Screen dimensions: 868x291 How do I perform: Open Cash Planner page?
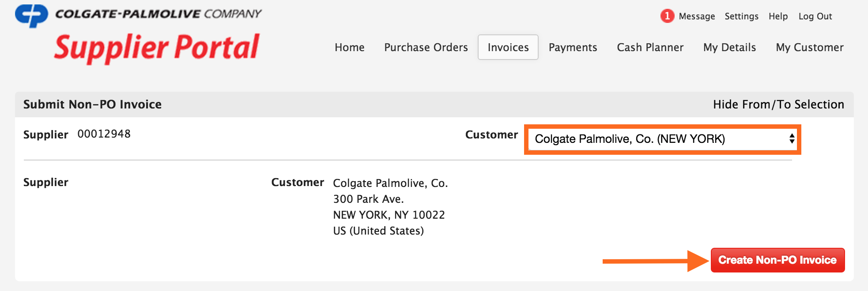click(650, 47)
